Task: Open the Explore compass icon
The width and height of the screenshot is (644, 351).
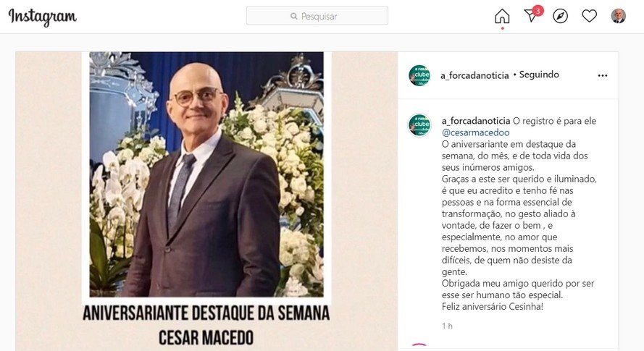Action: click(560, 16)
